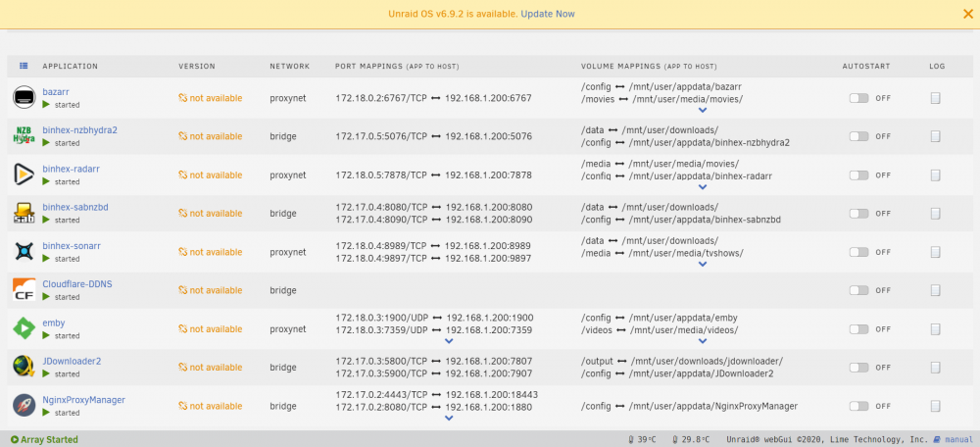
Task: Open the binhex-sonarr application link
Action: point(72,246)
